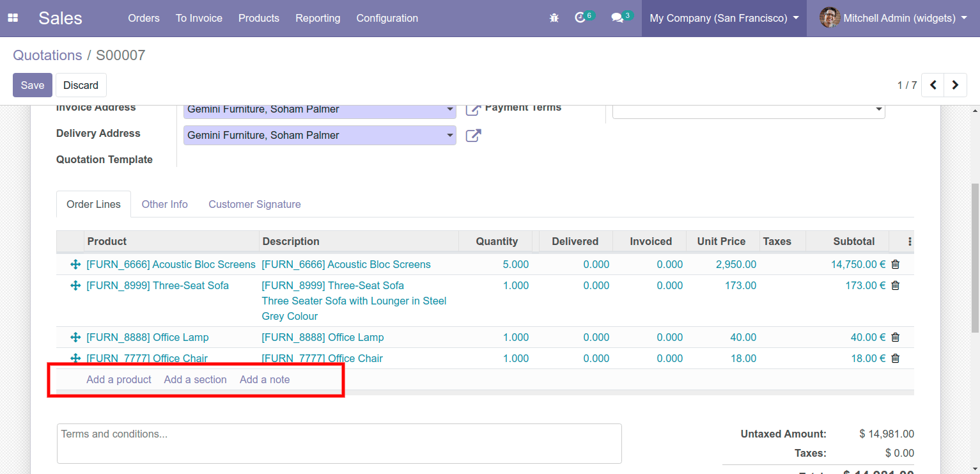The height and width of the screenshot is (474, 980).
Task: Open the debug bug icon
Action: (554, 18)
